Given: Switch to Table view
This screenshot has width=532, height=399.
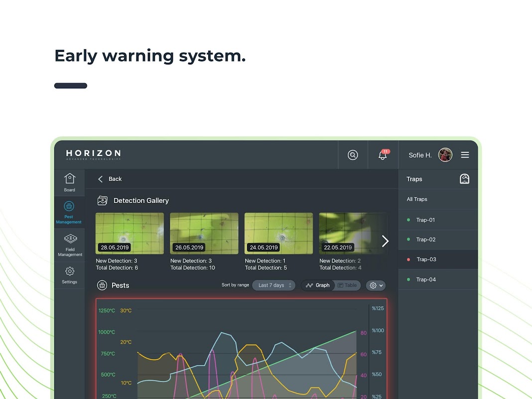Looking at the screenshot, I should 347,285.
